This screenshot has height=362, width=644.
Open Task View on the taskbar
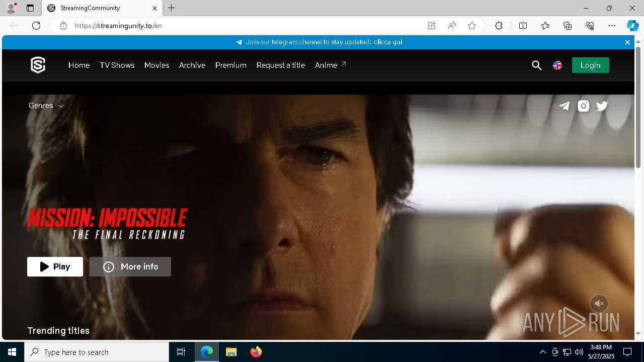(181, 352)
